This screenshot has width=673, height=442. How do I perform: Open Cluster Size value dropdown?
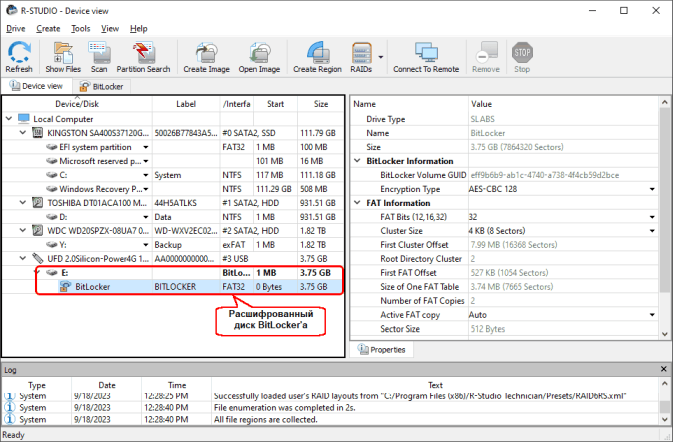652,230
